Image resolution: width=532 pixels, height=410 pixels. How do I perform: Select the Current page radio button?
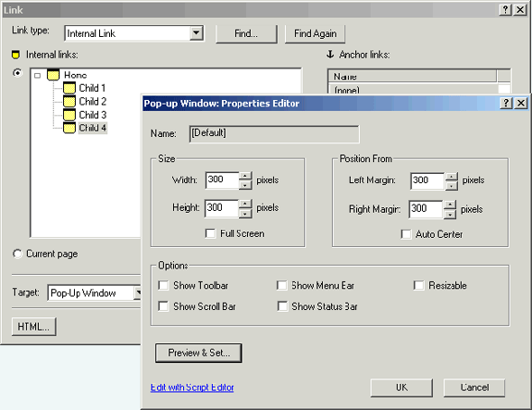click(x=17, y=254)
